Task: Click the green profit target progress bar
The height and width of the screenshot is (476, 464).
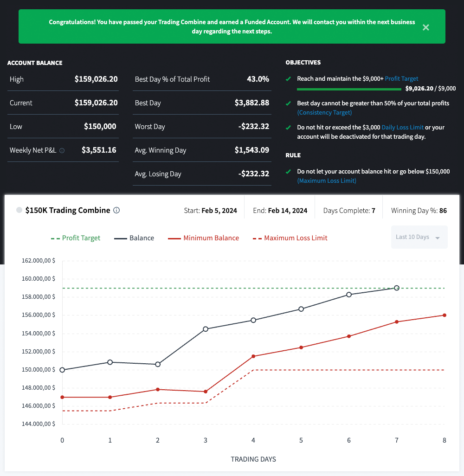Action: tap(349, 89)
